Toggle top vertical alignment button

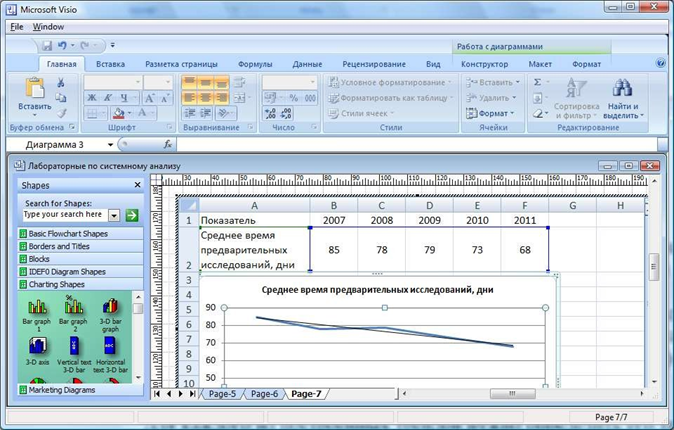point(190,82)
